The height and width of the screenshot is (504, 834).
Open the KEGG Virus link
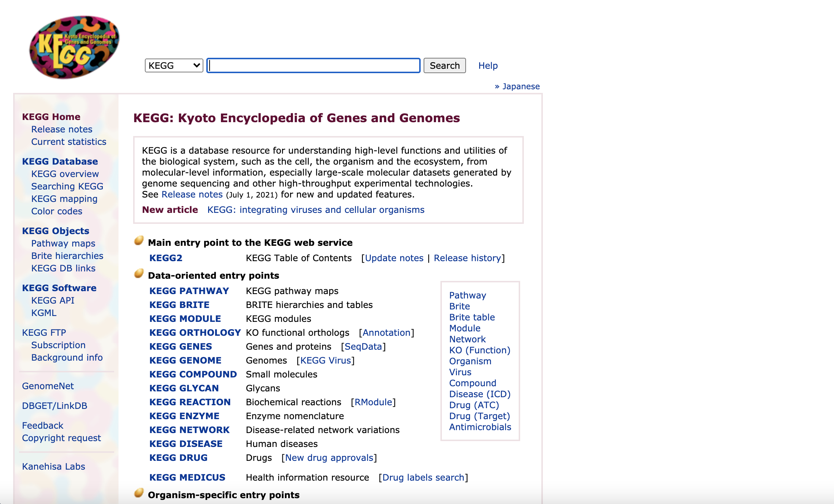click(326, 360)
